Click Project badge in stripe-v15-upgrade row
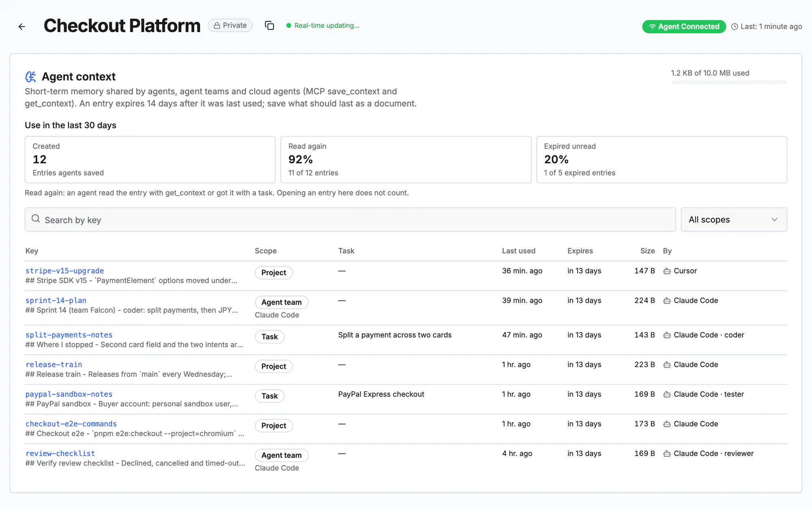812x508 pixels. click(274, 273)
